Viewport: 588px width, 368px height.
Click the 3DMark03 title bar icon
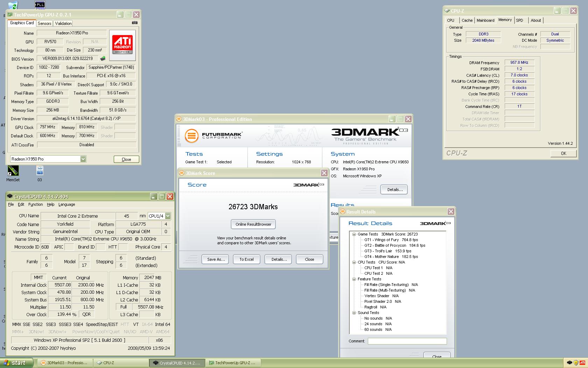click(x=179, y=119)
